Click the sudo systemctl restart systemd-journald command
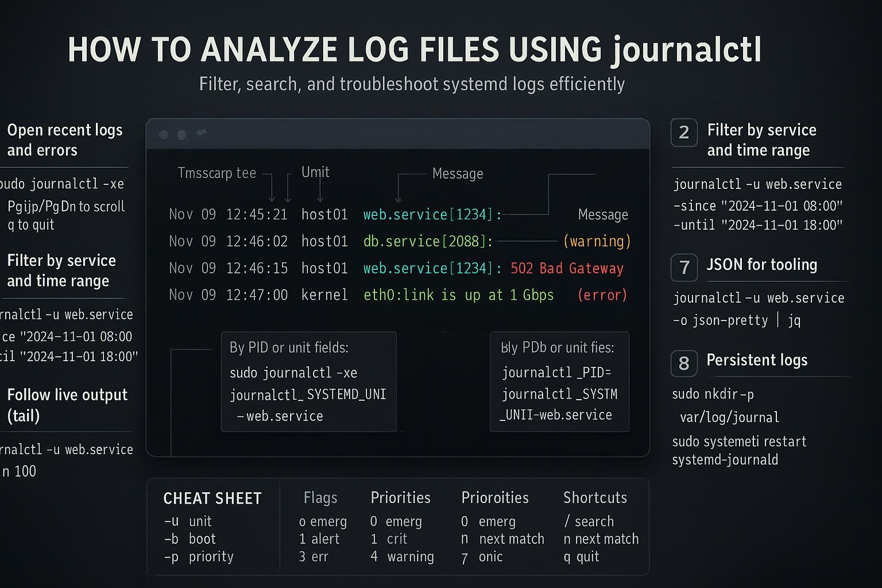Viewport: 882px width, 588px height. pyautogui.click(x=740, y=450)
